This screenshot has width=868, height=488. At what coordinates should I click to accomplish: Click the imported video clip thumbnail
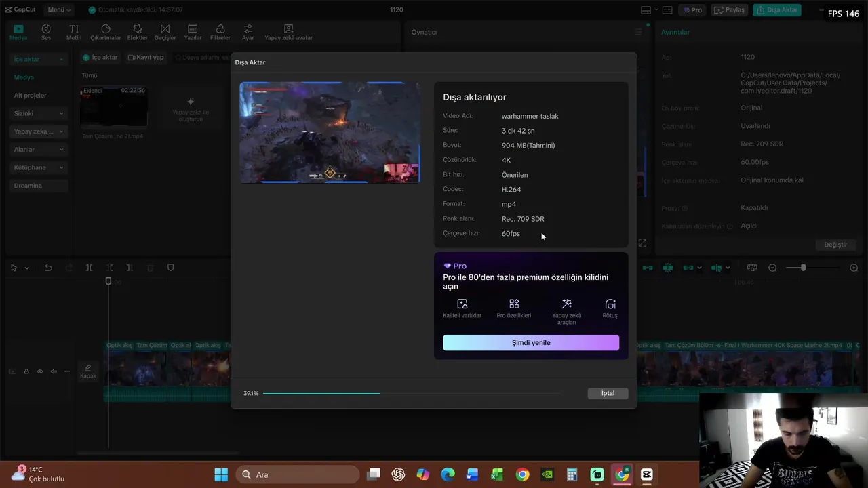pyautogui.click(x=113, y=106)
